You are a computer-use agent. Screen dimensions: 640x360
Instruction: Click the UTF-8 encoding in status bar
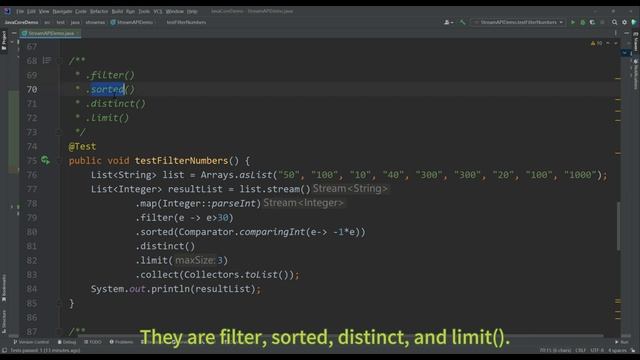pyautogui.click(x=596, y=350)
